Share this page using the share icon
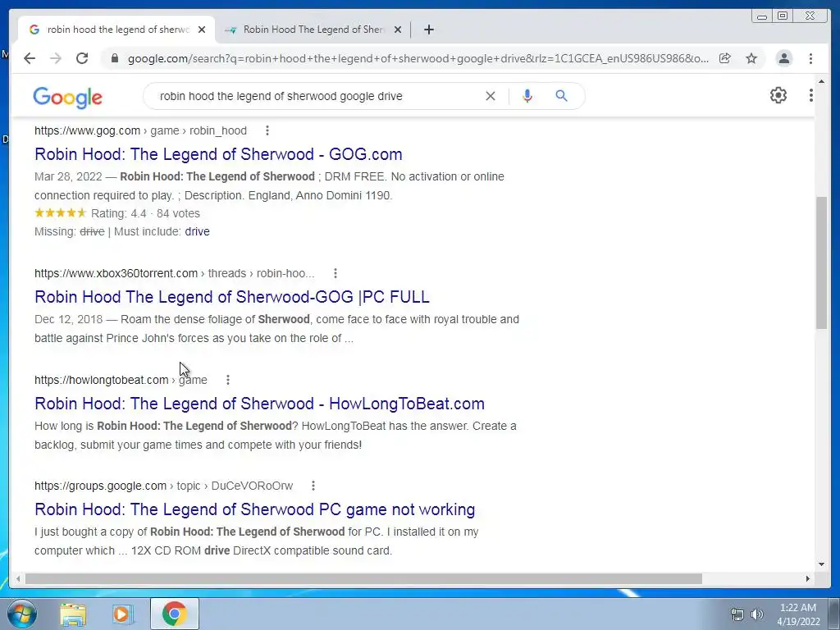The image size is (840, 630). 725,58
